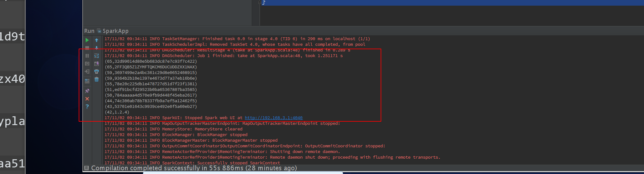Rerun SparkApp with the green play icon
Screen dimensions: 644x174
click(87, 40)
